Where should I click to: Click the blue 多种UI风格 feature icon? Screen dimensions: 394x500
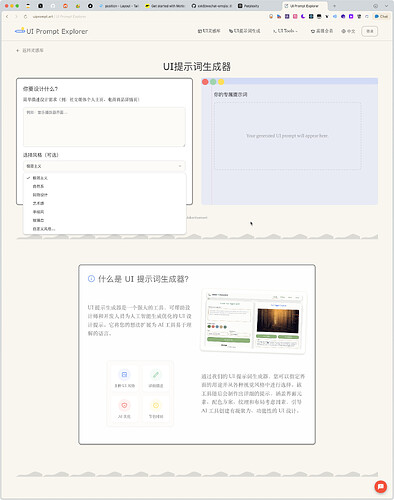point(124,375)
